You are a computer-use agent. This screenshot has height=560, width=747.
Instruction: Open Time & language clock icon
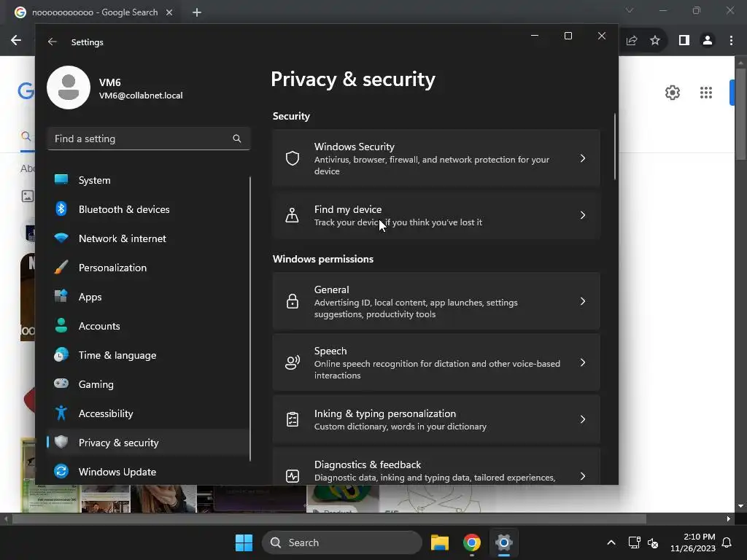61,355
